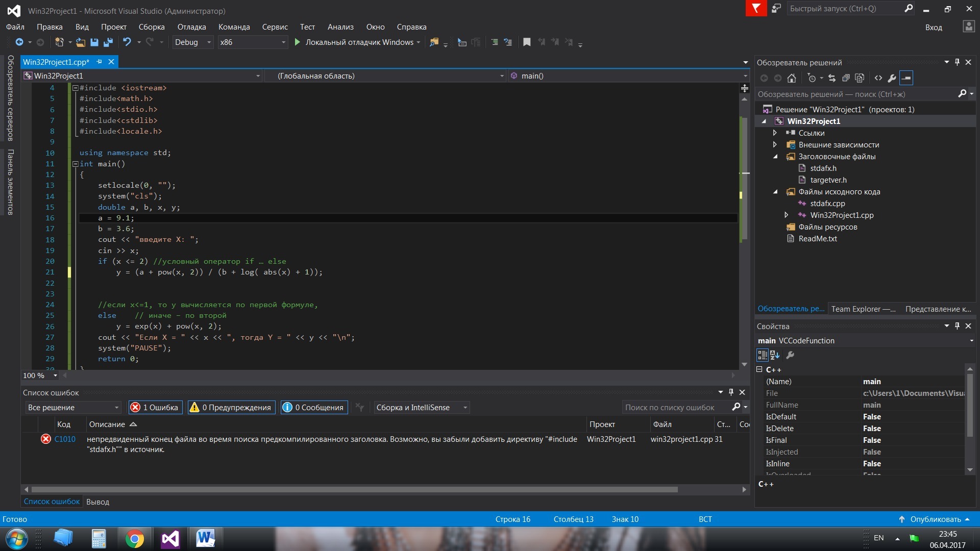Click the Опубликовать status bar button

tap(935, 519)
